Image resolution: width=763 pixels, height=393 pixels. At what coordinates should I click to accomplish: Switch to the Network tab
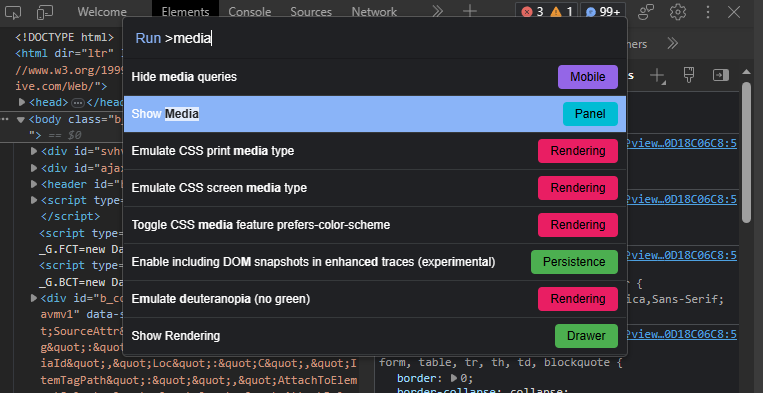tap(374, 12)
